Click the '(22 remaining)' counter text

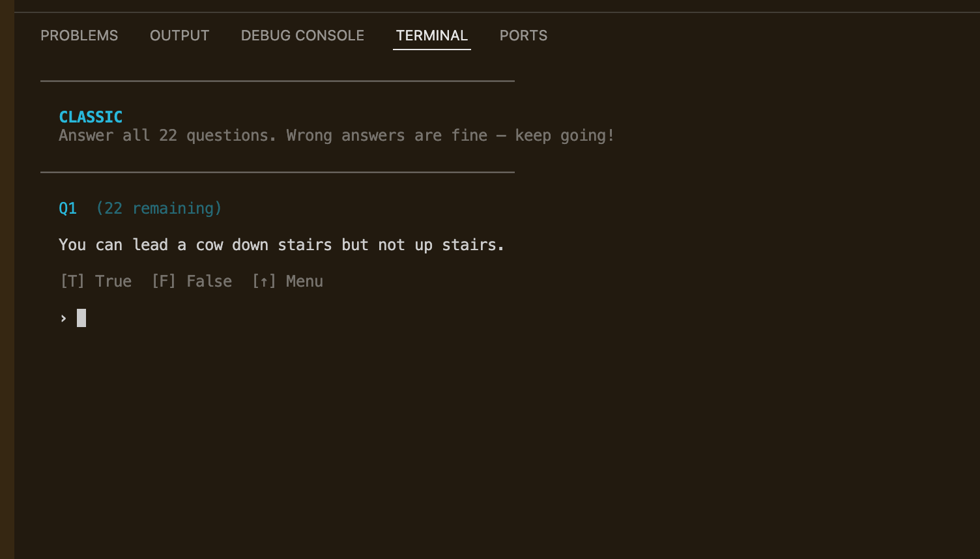click(x=159, y=208)
